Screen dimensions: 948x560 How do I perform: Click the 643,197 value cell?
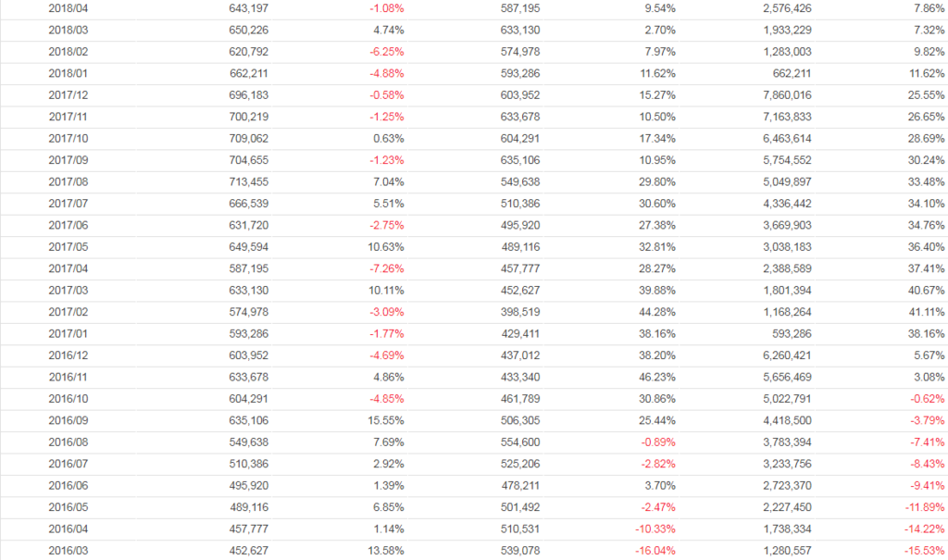[248, 7]
